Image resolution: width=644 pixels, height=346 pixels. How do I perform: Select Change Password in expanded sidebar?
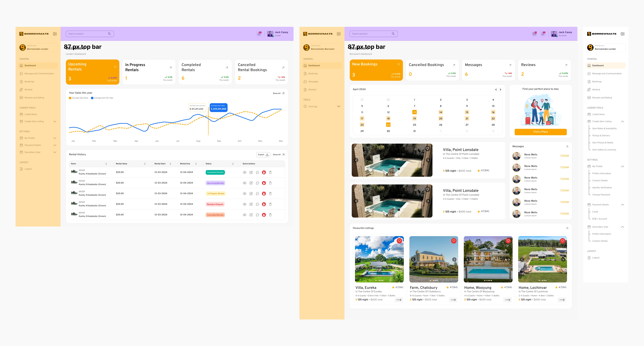[601, 195]
